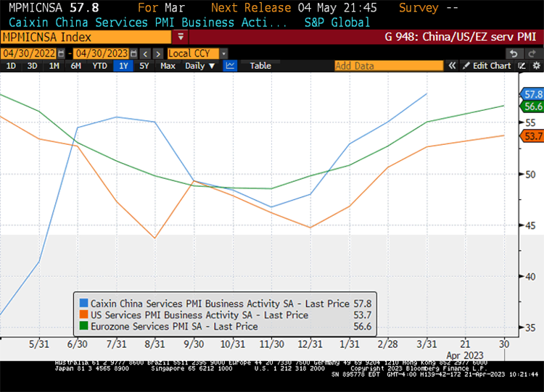Select the 1M time range
Viewport: 544px width, 392px height.
point(54,66)
